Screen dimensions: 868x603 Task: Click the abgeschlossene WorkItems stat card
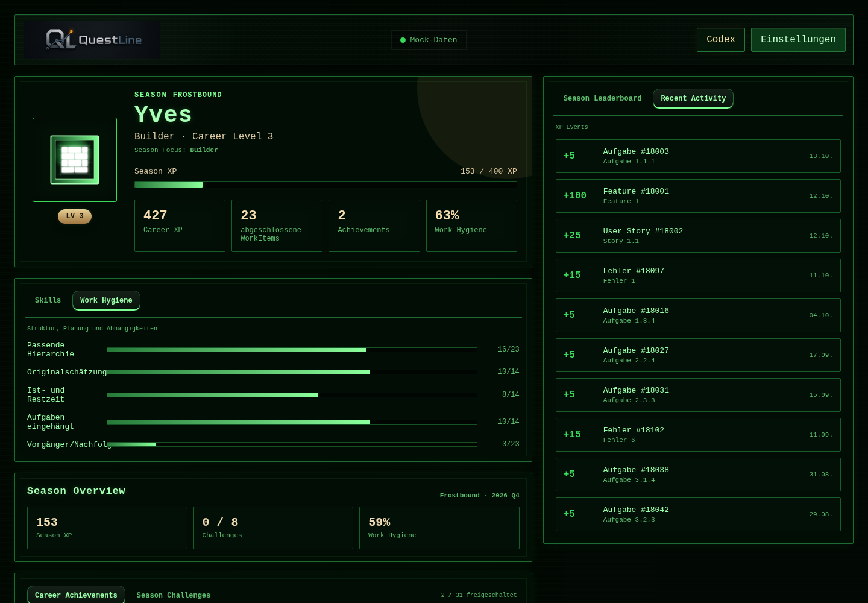point(277,226)
